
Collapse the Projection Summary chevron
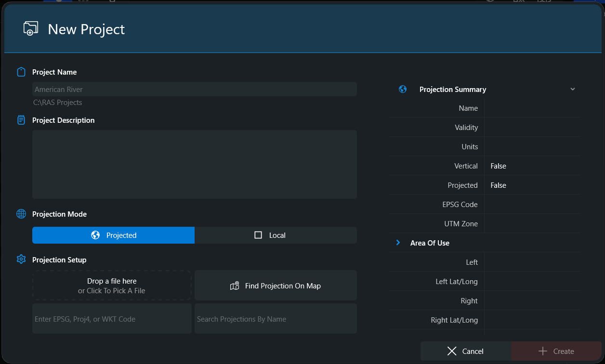(x=572, y=89)
